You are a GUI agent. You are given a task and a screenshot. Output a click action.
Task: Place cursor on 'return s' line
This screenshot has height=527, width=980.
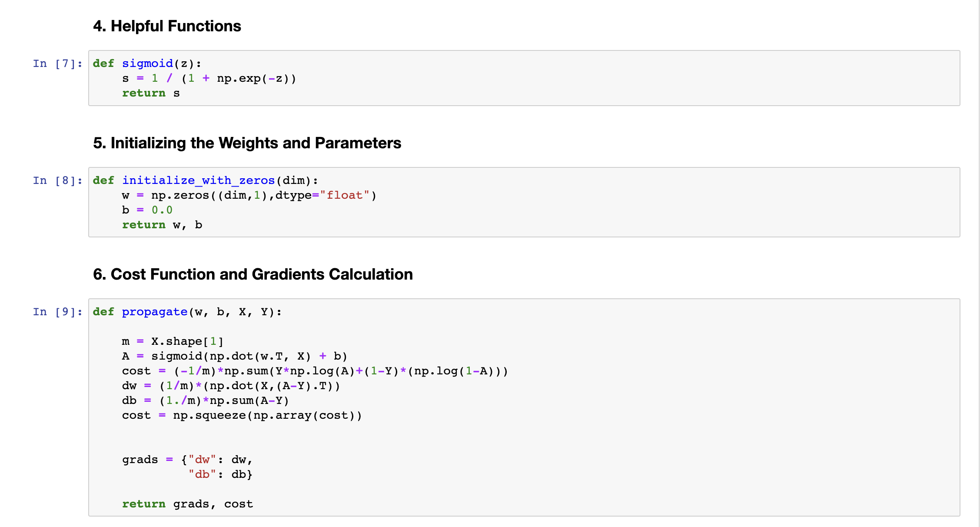pyautogui.click(x=151, y=93)
